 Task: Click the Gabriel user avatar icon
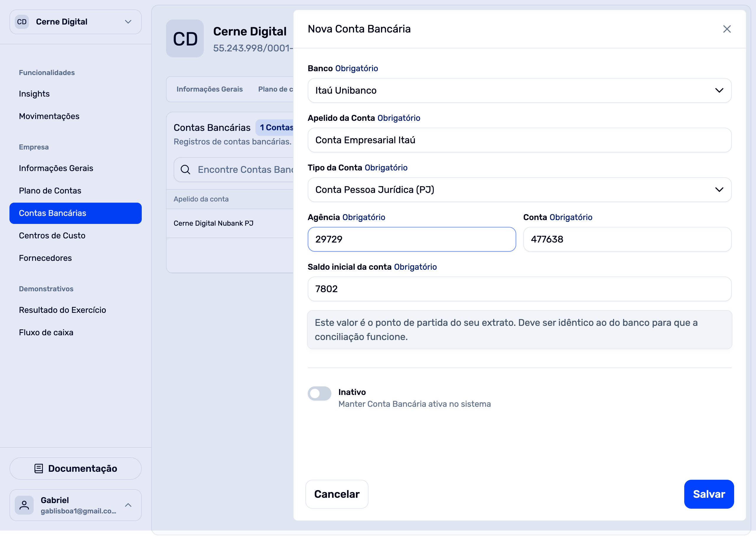(x=24, y=505)
